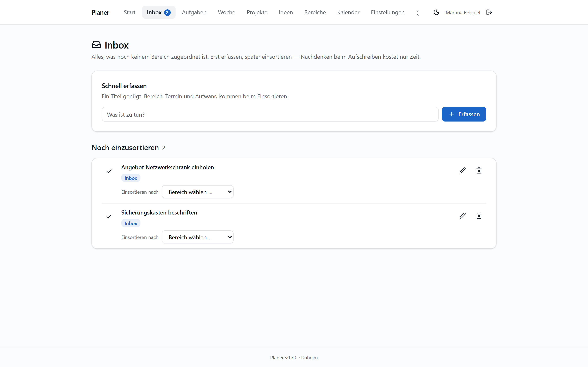The height and width of the screenshot is (367, 588).
Task: Click the Erfassen button
Action: [464, 114]
